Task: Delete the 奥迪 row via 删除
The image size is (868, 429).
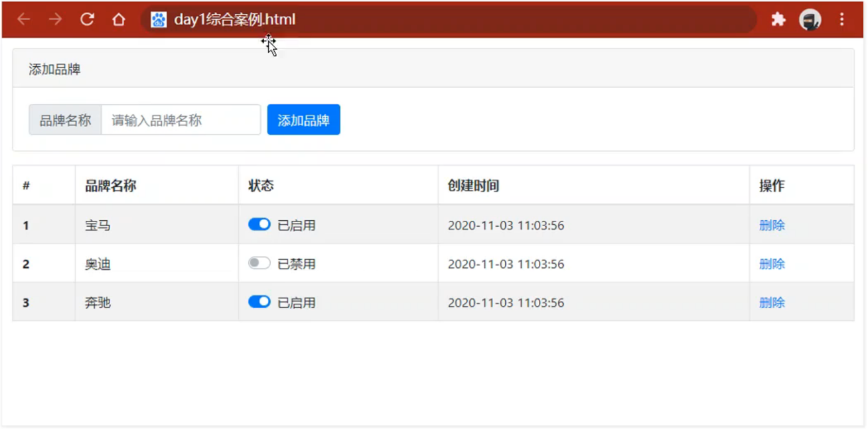Action: point(772,264)
